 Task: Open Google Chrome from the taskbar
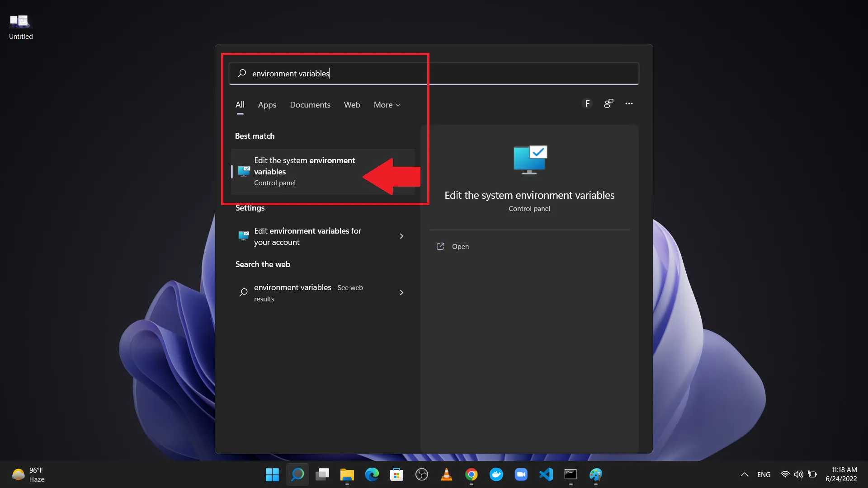tap(471, 474)
